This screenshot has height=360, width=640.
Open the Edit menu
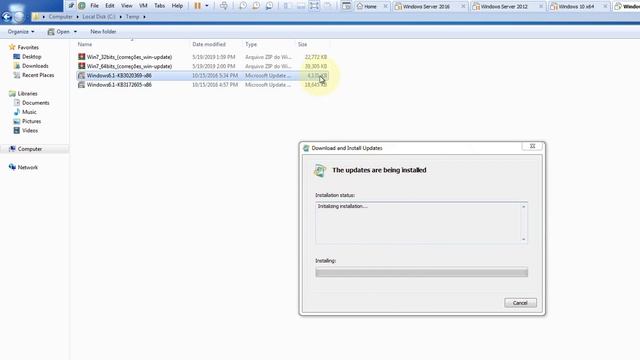point(110,6)
